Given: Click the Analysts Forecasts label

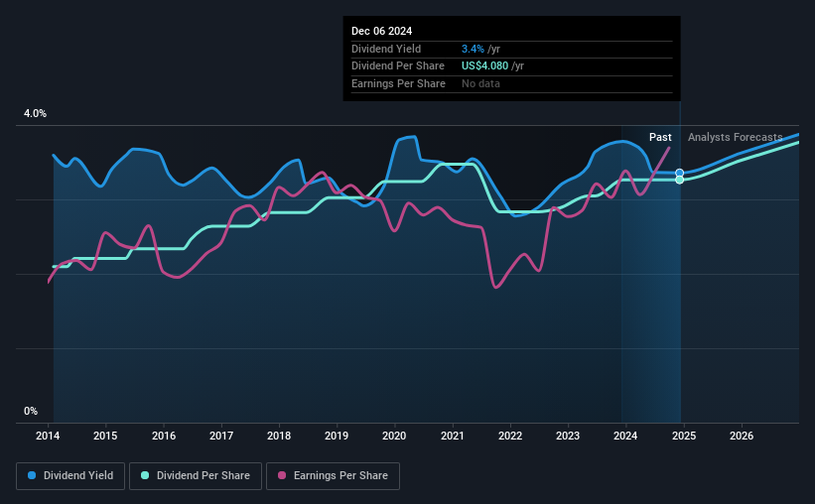Looking at the screenshot, I should 735,137.
